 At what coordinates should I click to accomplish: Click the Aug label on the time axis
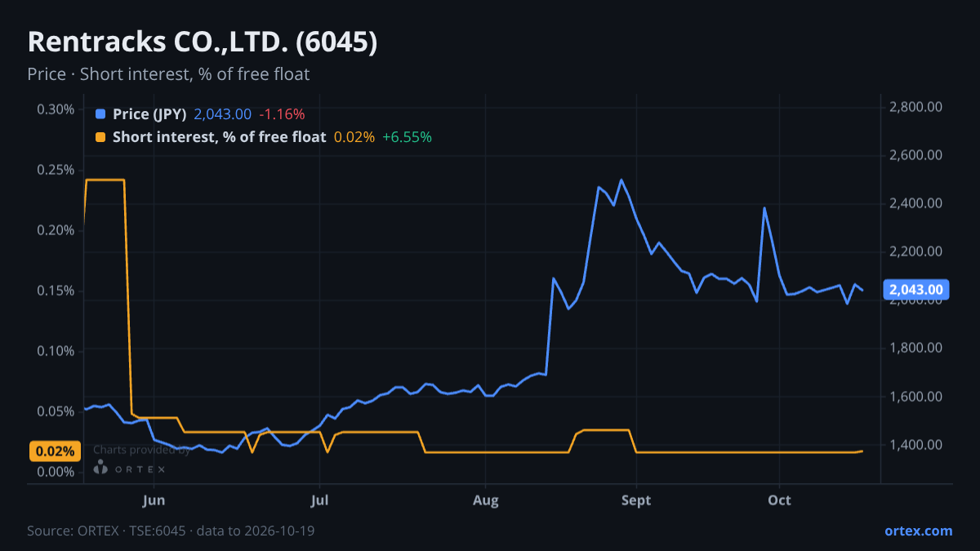coord(485,500)
